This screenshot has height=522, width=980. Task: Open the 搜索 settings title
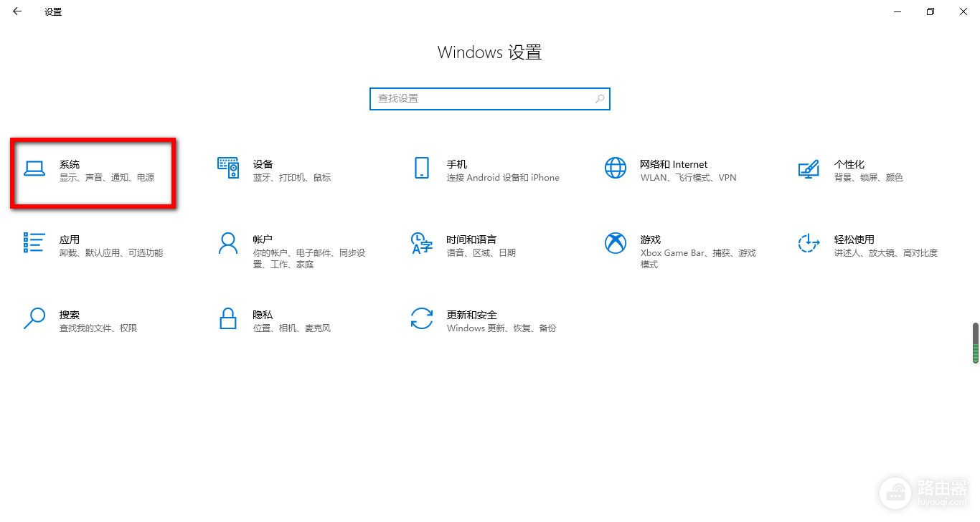pyautogui.click(x=70, y=315)
